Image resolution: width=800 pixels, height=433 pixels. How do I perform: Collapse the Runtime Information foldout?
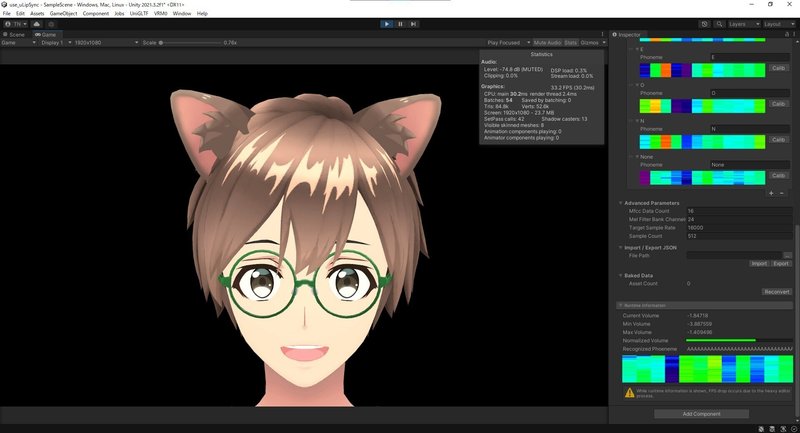[x=621, y=305]
